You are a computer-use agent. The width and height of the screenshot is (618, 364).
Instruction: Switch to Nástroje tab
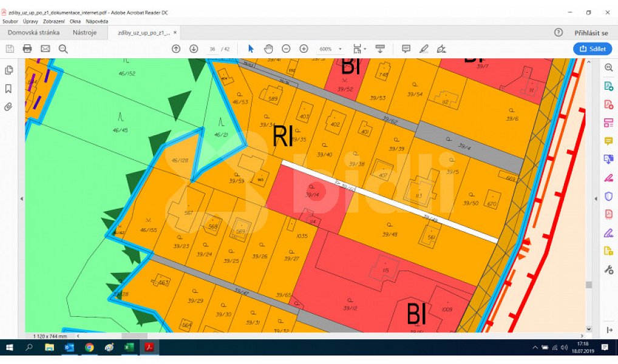tap(85, 33)
